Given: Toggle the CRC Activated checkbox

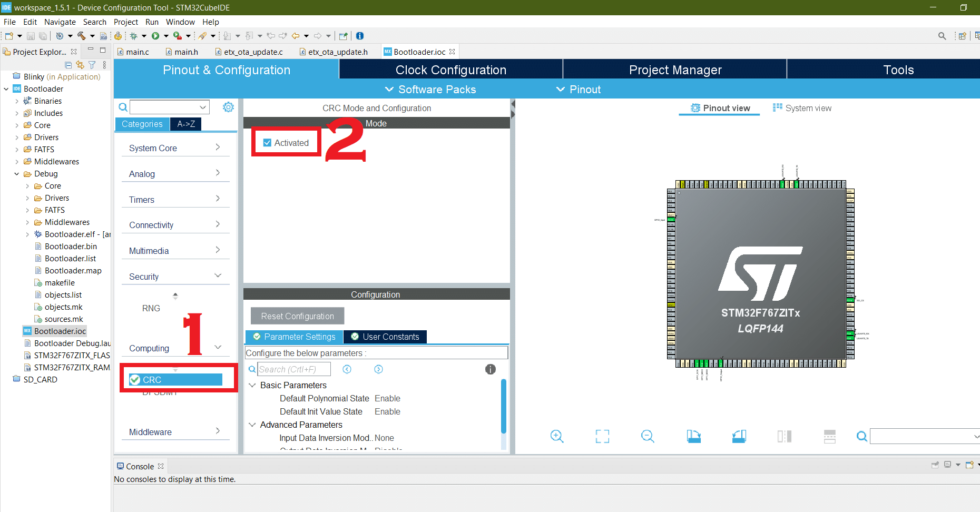Looking at the screenshot, I should (x=267, y=143).
